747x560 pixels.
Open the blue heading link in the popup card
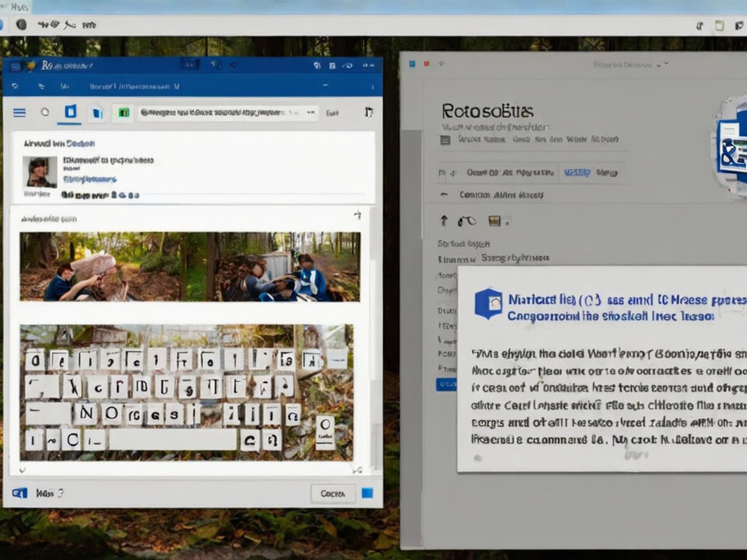(627, 308)
